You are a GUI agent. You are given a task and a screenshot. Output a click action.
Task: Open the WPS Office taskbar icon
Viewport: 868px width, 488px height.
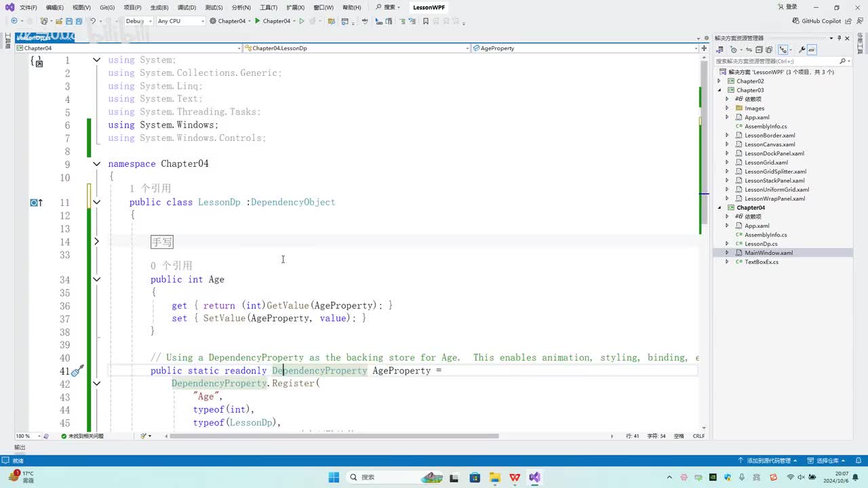[x=515, y=477]
